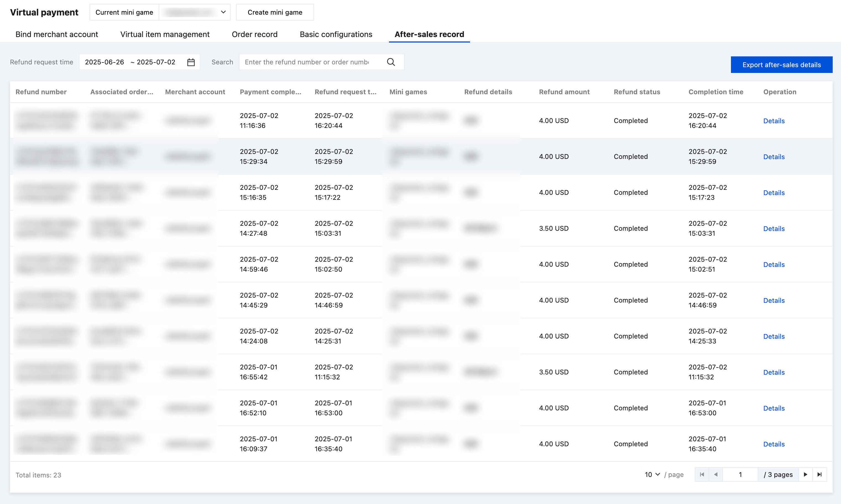Image resolution: width=841 pixels, height=504 pixels.
Task: Click the calendar icon in date range
Action: (x=191, y=62)
